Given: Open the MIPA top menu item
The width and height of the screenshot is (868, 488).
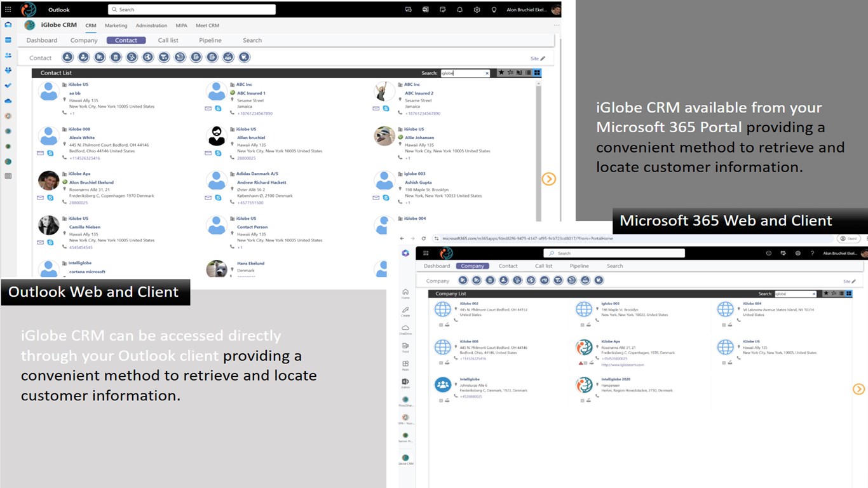Looking at the screenshot, I should [x=182, y=25].
